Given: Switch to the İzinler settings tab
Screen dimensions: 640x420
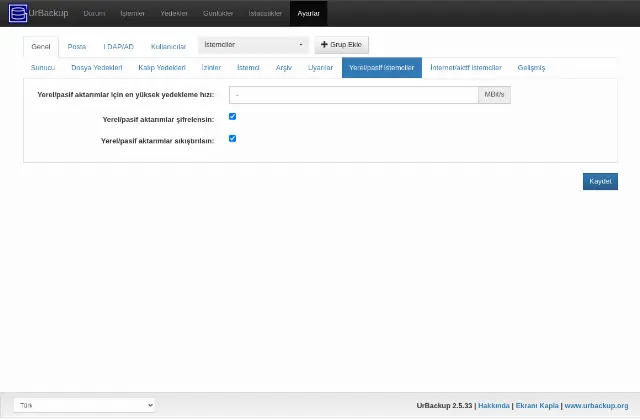Looking at the screenshot, I should click(x=211, y=68).
